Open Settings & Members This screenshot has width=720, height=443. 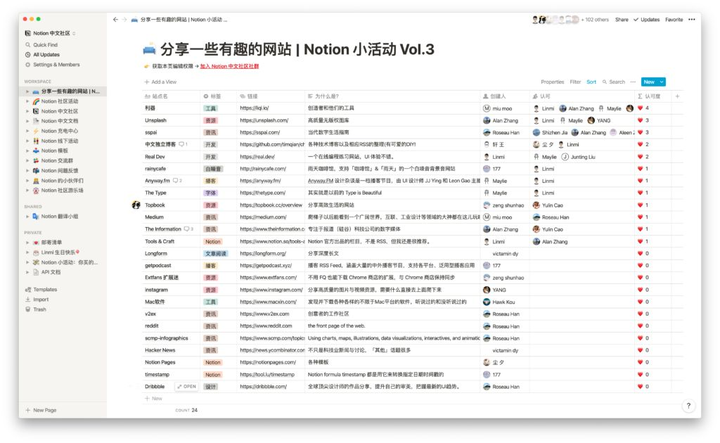coord(56,65)
